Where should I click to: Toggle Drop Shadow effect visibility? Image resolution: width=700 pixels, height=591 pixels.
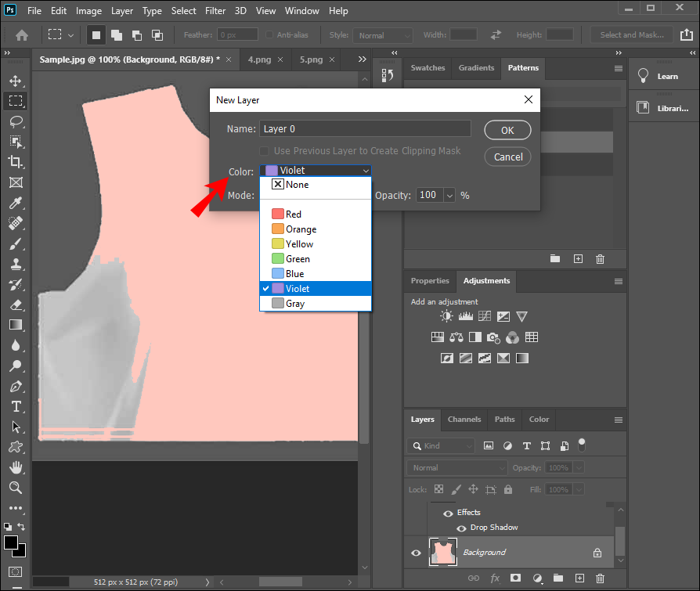[461, 528]
